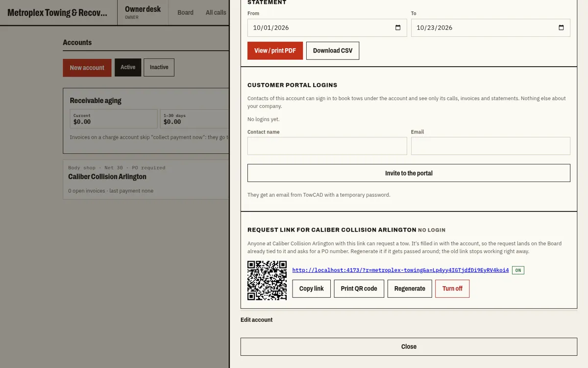Click the 1–30 days $0.00 aging box
588x368 pixels.
[x=195, y=119]
